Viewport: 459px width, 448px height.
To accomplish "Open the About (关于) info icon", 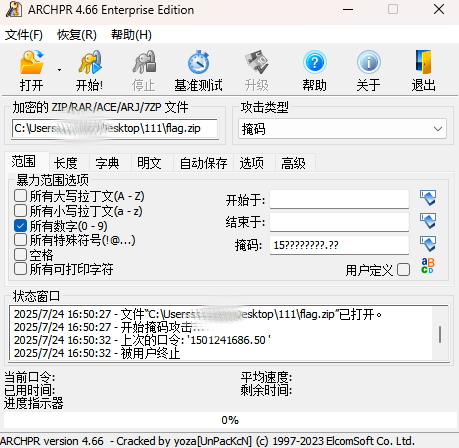I will click(368, 62).
